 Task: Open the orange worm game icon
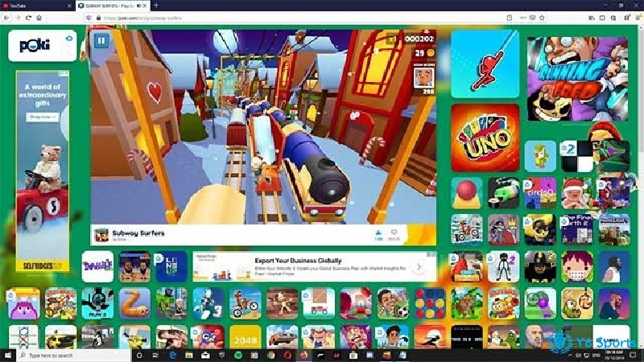[134, 304]
